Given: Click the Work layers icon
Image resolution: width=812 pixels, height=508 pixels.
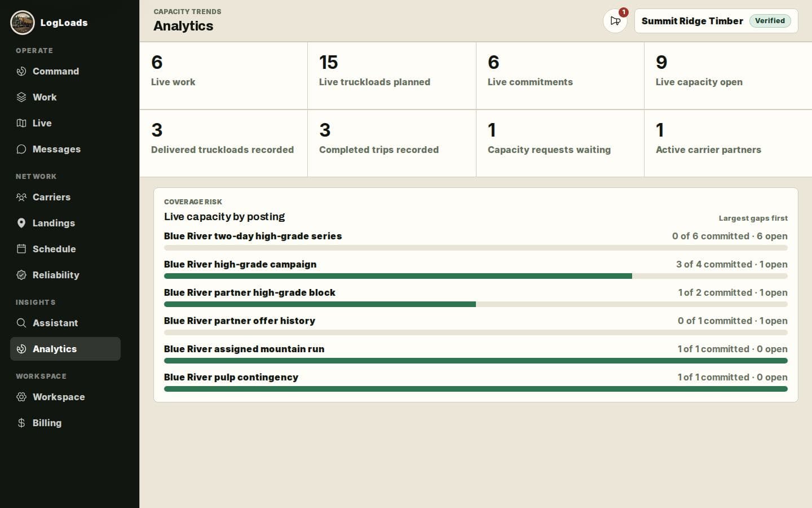Looking at the screenshot, I should coord(21,97).
